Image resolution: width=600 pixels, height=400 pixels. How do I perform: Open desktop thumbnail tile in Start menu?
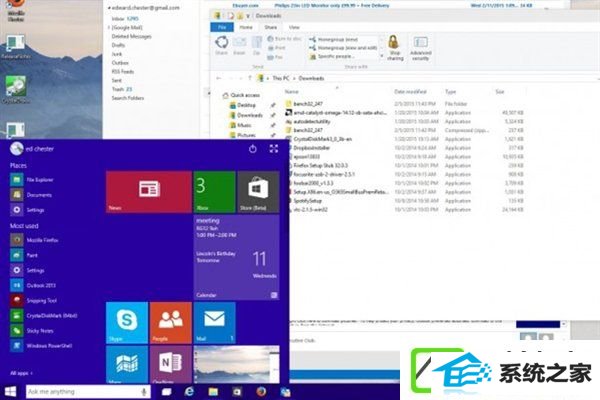pos(236,364)
